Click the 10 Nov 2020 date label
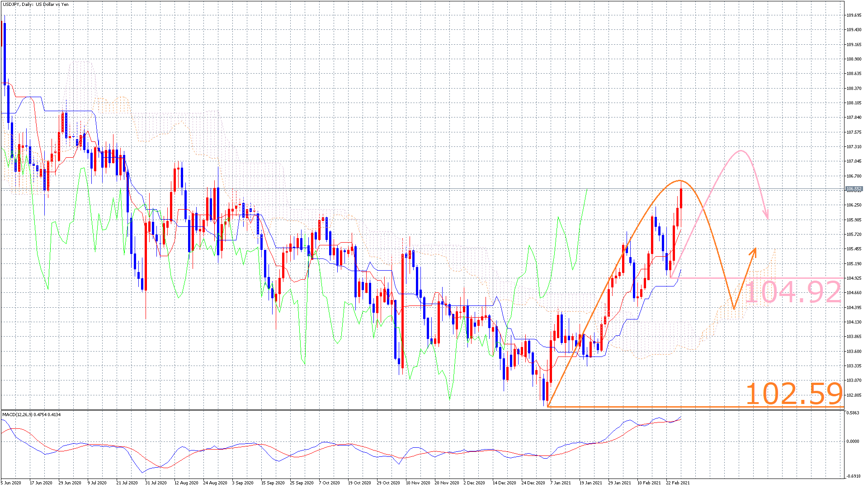Image resolution: width=868 pixels, height=488 pixels. pyautogui.click(x=418, y=483)
